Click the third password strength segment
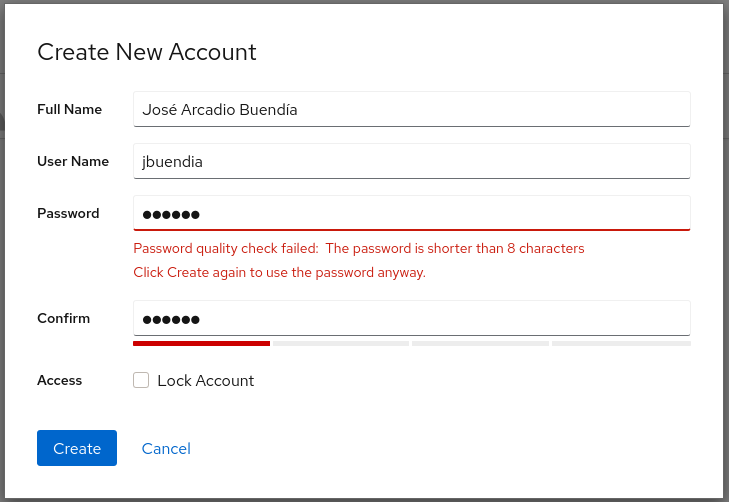Viewport: 729px width, 502px height. tap(480, 343)
